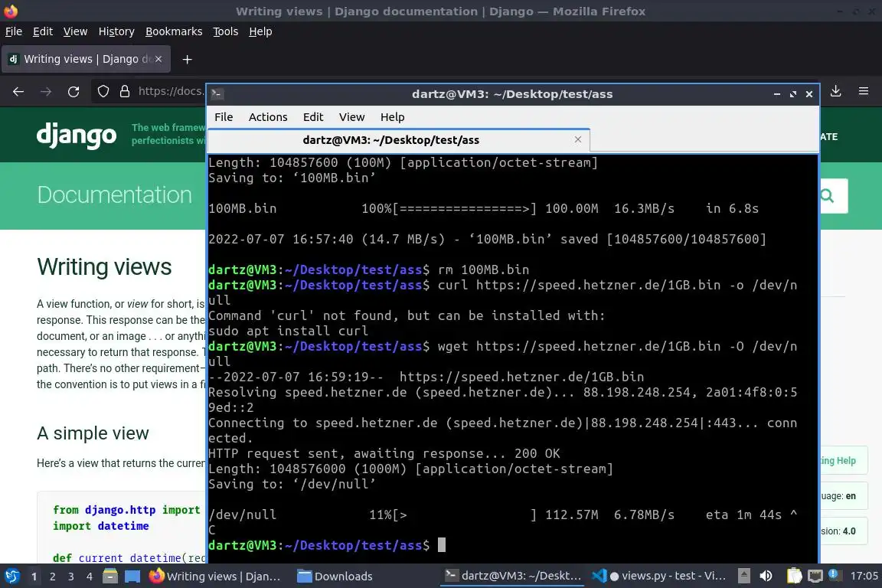Click the docs search magnifier icon

tap(828, 196)
